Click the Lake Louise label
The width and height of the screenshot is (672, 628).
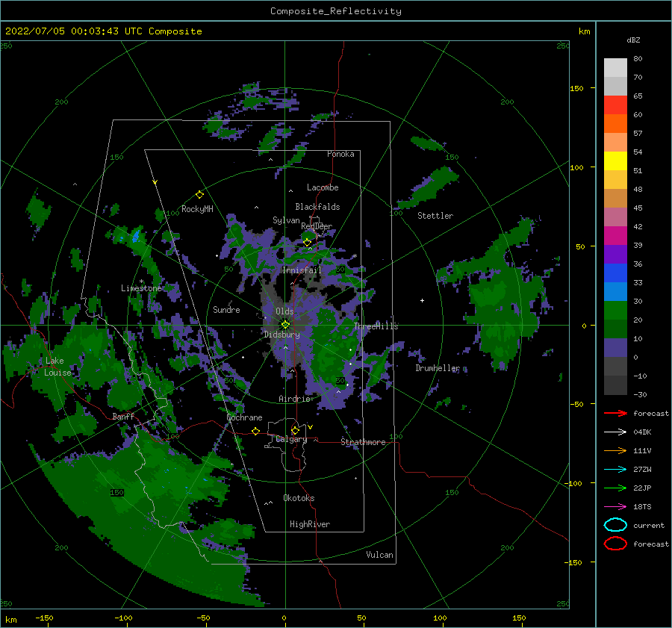pyautogui.click(x=57, y=367)
